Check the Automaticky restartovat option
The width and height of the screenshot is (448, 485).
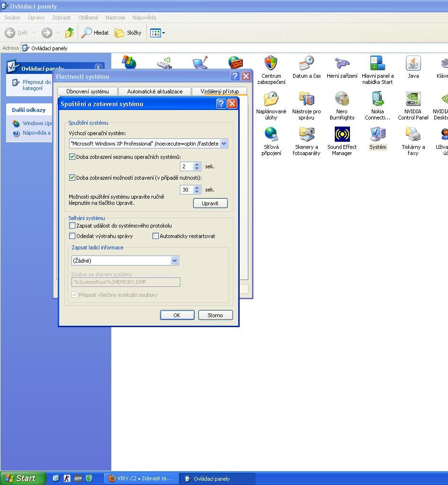tap(155, 236)
